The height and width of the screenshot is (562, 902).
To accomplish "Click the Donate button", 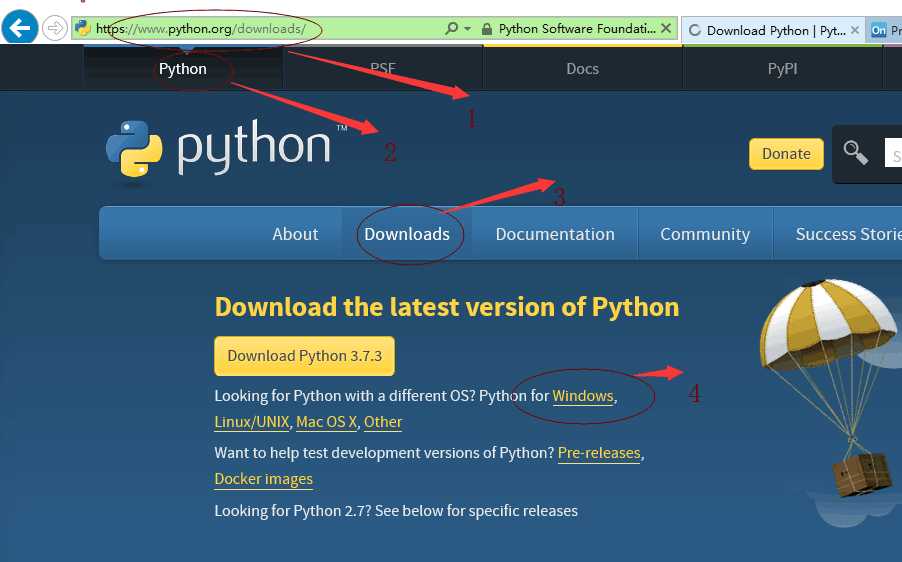I will [786, 154].
